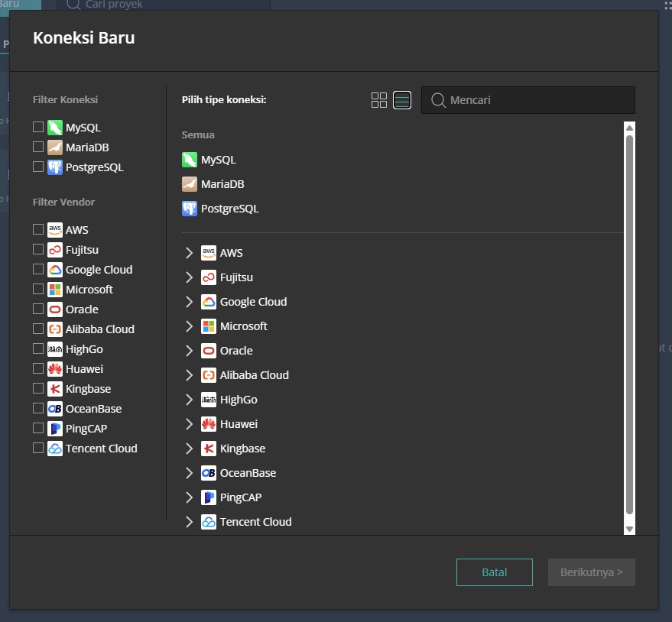Click the Batal button
This screenshot has width=672, height=622.
tap(494, 572)
